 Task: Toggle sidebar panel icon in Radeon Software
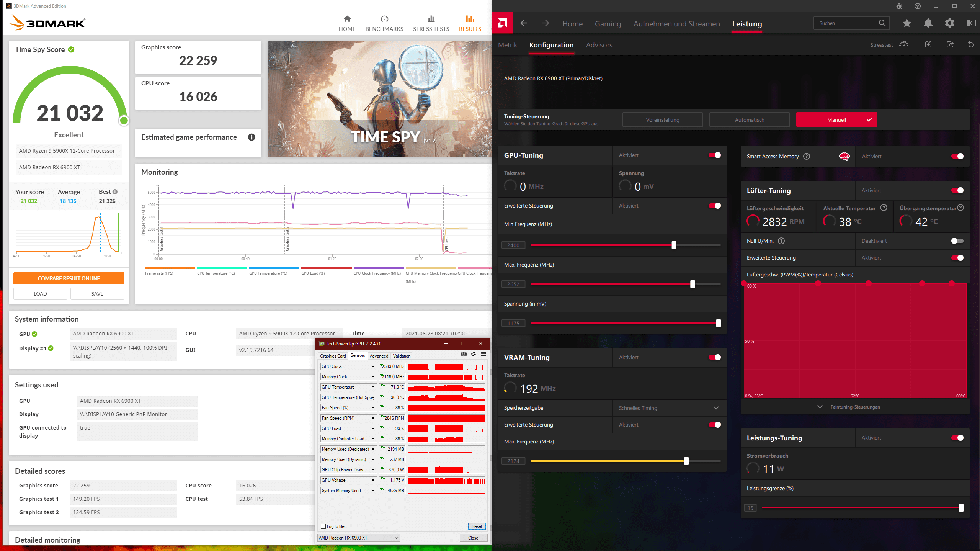[971, 23]
